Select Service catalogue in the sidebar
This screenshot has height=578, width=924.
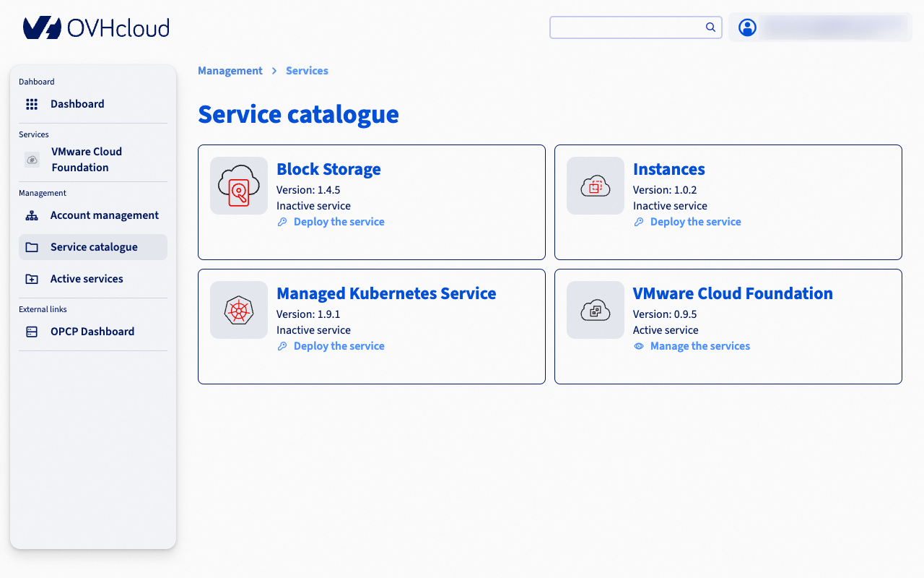click(x=93, y=246)
